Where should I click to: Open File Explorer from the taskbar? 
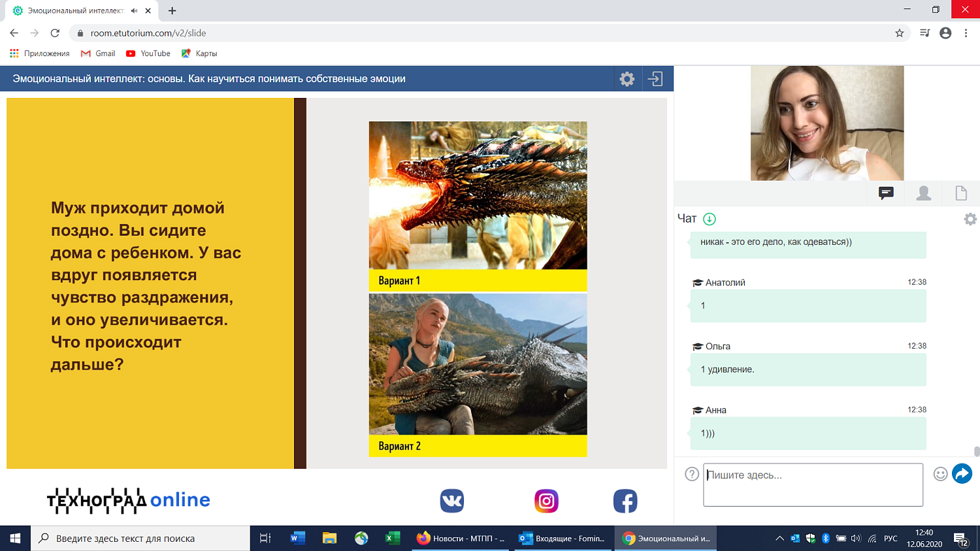pyautogui.click(x=329, y=538)
